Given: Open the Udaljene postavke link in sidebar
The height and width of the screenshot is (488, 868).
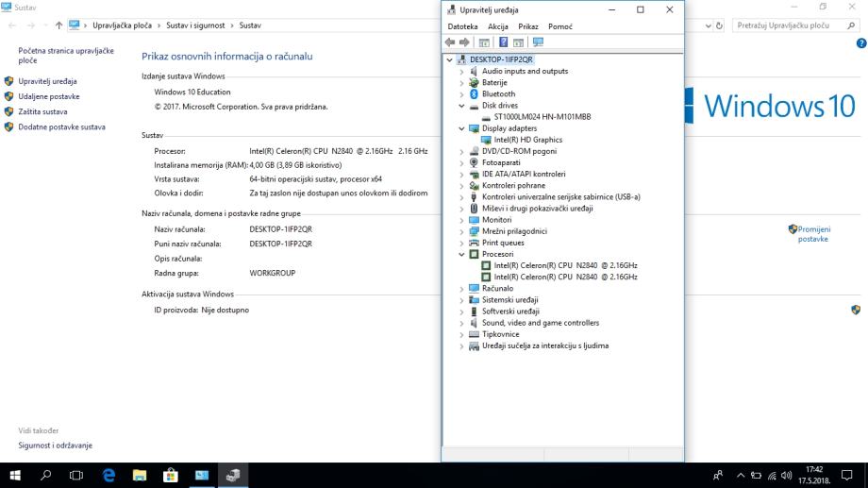Looking at the screenshot, I should click(48, 96).
